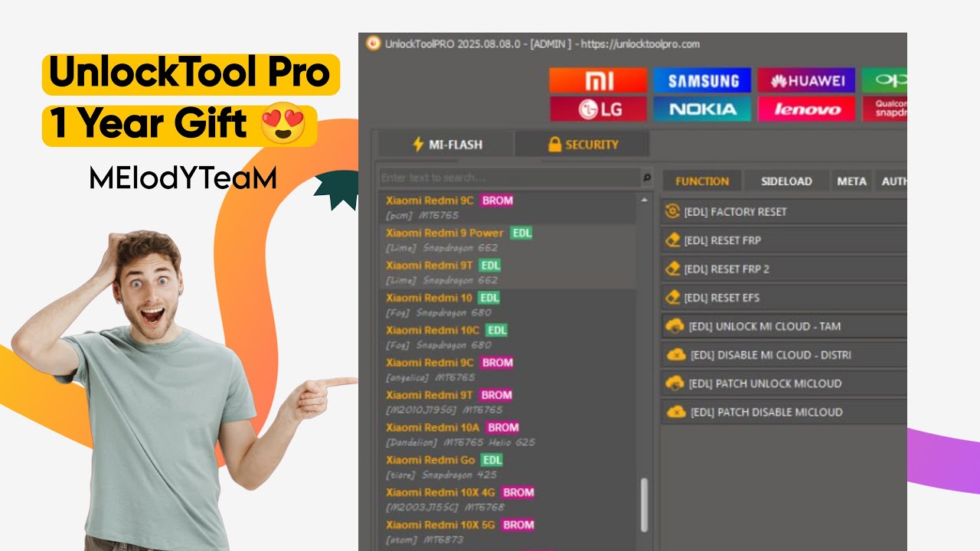The image size is (980, 551).
Task: Switch to the MI-FLASH tab
Action: (x=447, y=144)
